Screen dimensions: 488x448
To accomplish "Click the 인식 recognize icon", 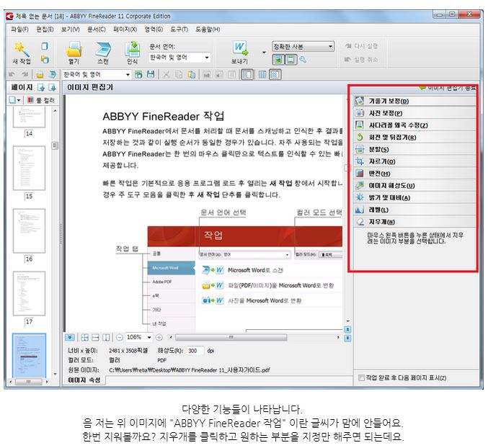I will [x=132, y=52].
